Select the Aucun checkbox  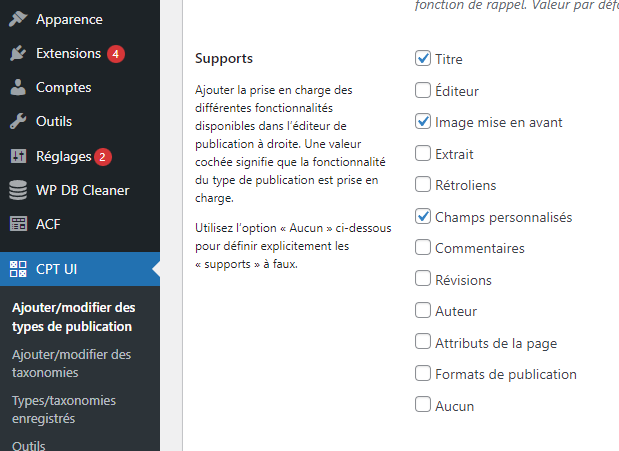click(x=422, y=406)
